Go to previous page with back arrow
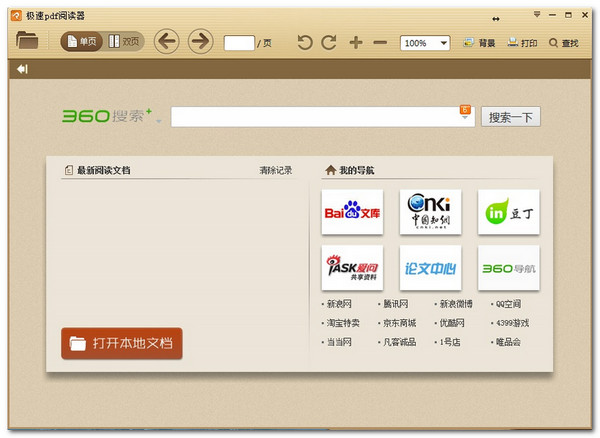This screenshot has height=438, width=600. click(166, 42)
